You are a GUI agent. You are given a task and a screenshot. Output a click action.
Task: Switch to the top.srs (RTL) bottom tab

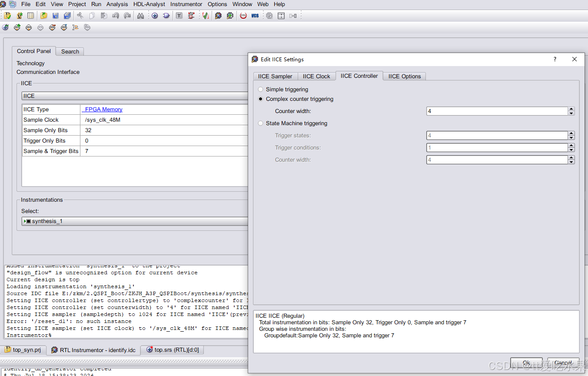pyautogui.click(x=172, y=349)
